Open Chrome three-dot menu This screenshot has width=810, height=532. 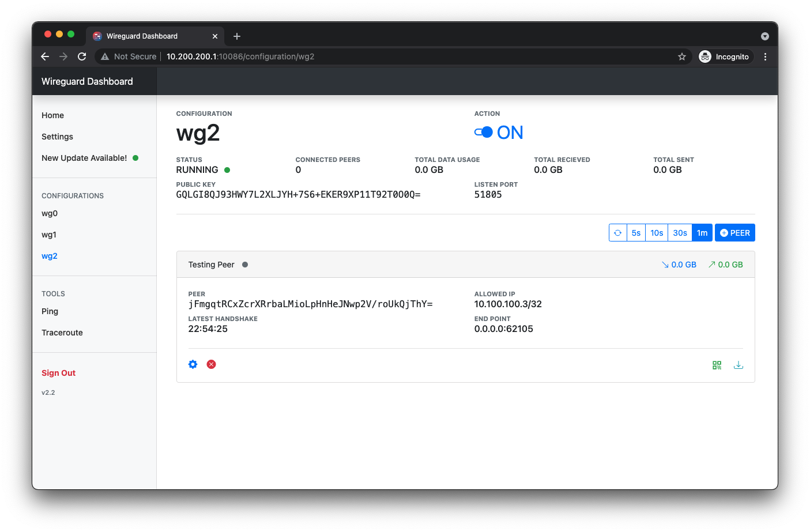pos(765,56)
